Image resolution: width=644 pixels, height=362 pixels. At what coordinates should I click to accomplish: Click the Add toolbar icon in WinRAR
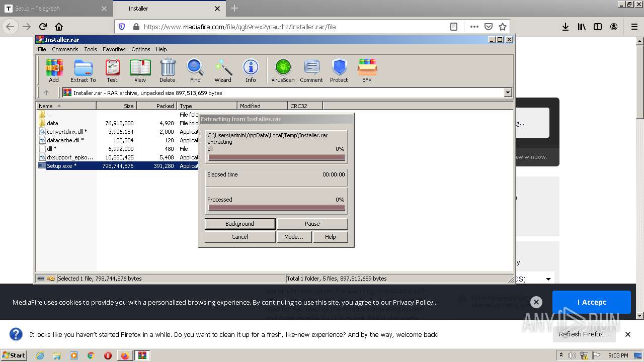click(x=54, y=70)
